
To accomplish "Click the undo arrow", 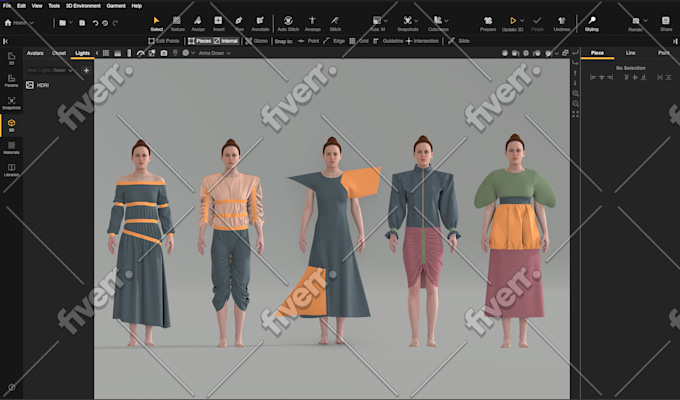I will tap(95, 23).
